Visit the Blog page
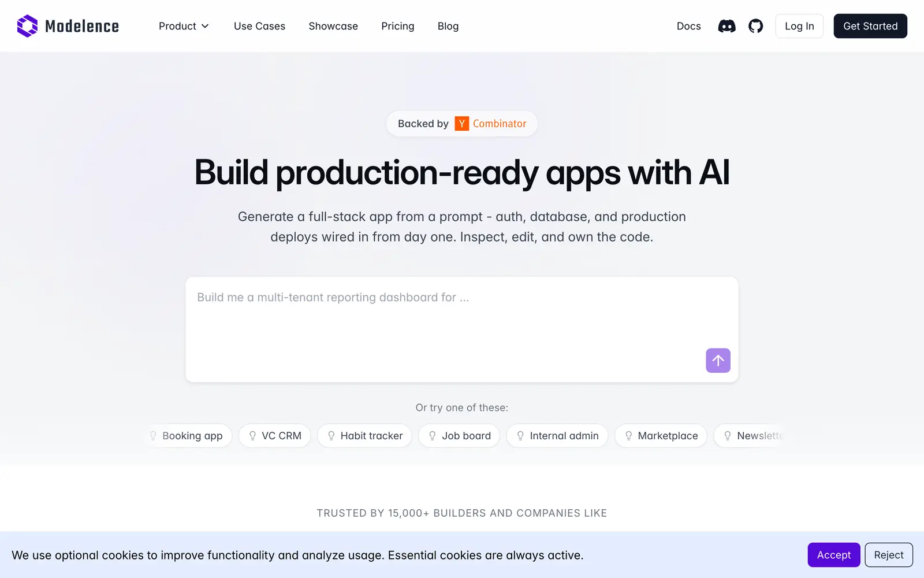Viewport: 924px width, 578px height. click(448, 26)
